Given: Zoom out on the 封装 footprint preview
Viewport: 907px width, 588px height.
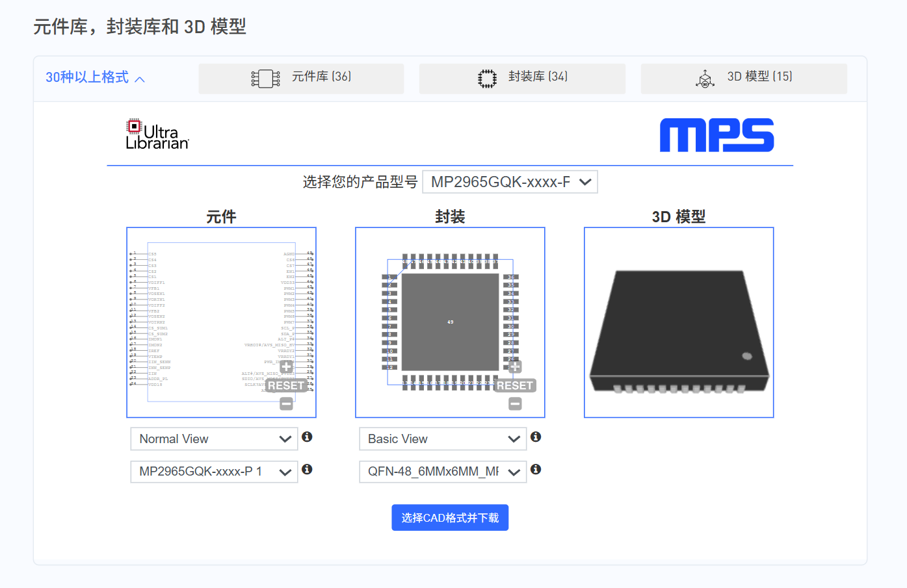Looking at the screenshot, I should tap(515, 404).
